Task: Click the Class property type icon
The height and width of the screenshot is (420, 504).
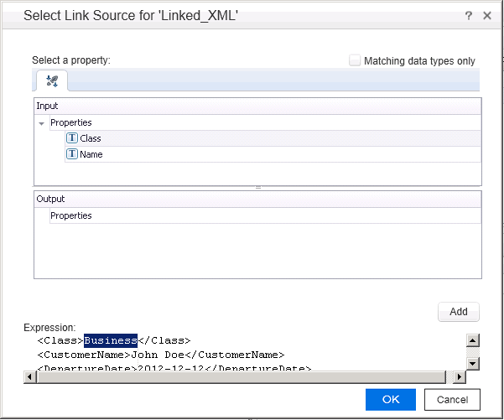Action: (72, 138)
